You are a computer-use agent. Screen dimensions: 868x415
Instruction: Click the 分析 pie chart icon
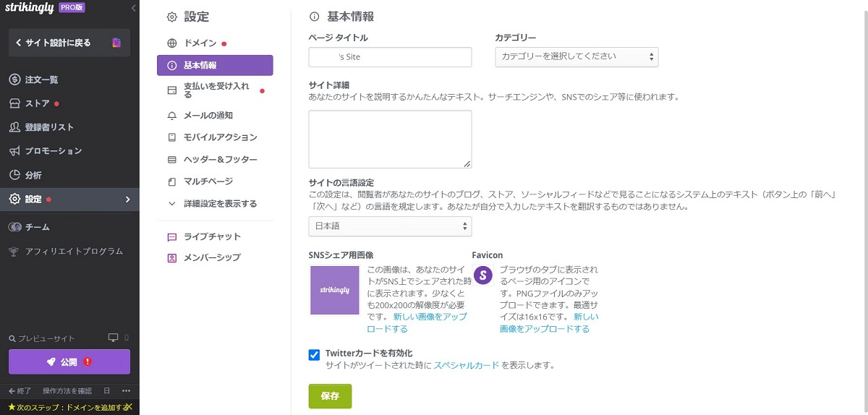[14, 175]
